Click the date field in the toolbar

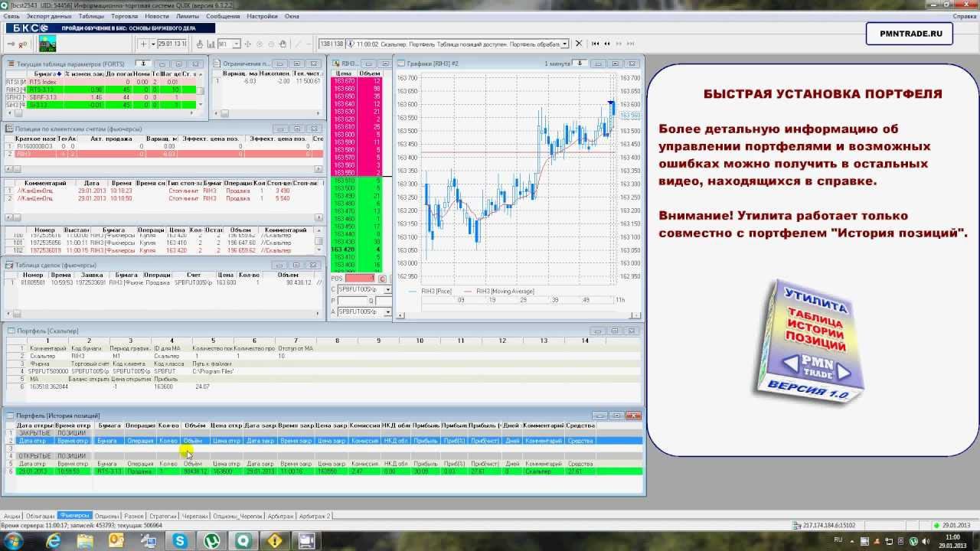click(171, 44)
